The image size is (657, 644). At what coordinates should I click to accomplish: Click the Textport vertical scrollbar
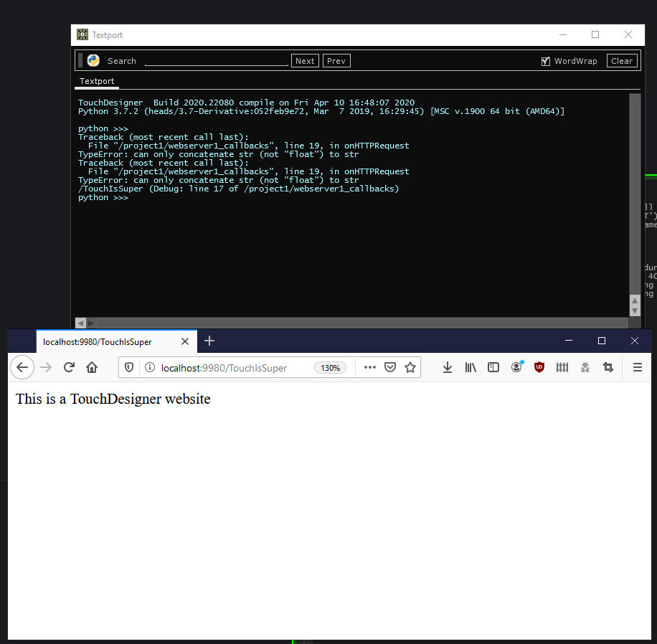pos(635,194)
